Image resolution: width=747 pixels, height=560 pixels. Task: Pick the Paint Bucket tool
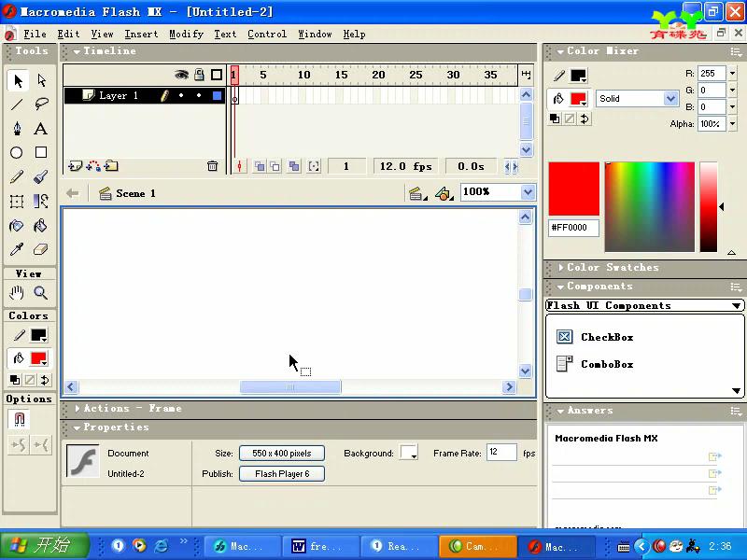(41, 225)
